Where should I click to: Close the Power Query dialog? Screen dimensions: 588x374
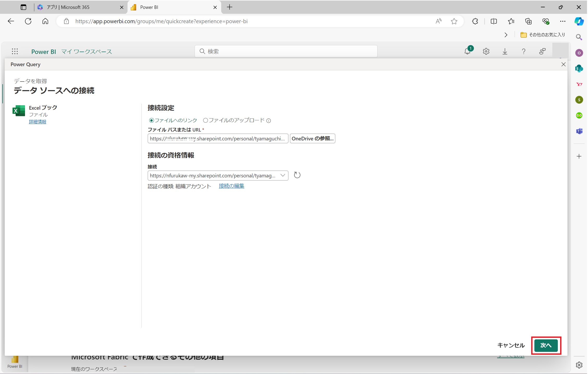564,64
